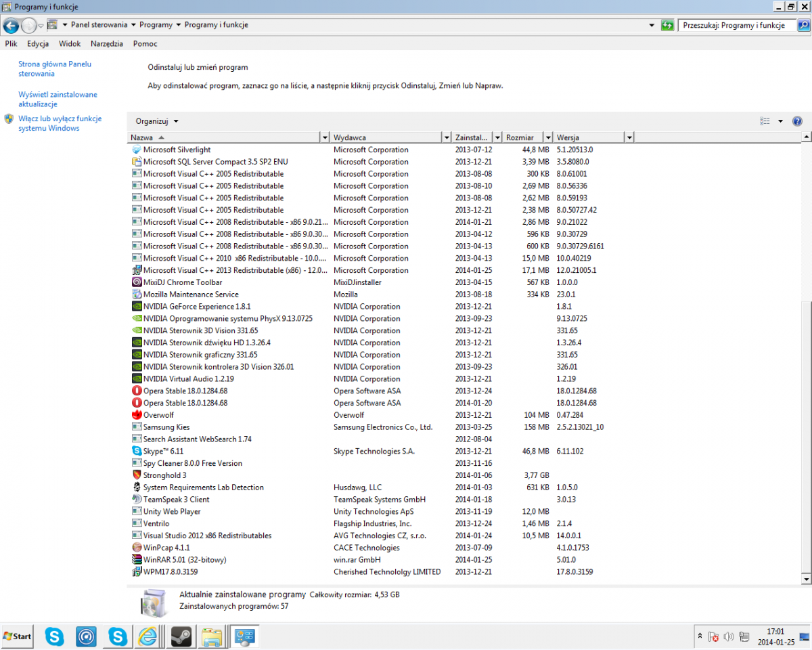This screenshot has height=650, width=812.
Task: Select the NVIDIA Virtual Audio 1.2.19 icon
Action: tap(136, 379)
